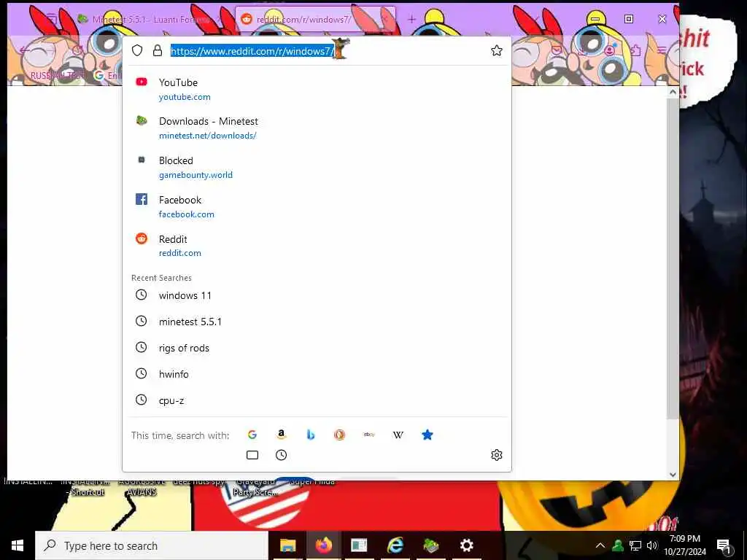Open the Facebook suggestion
Viewport: 747px width, 560px height.
tap(317, 206)
